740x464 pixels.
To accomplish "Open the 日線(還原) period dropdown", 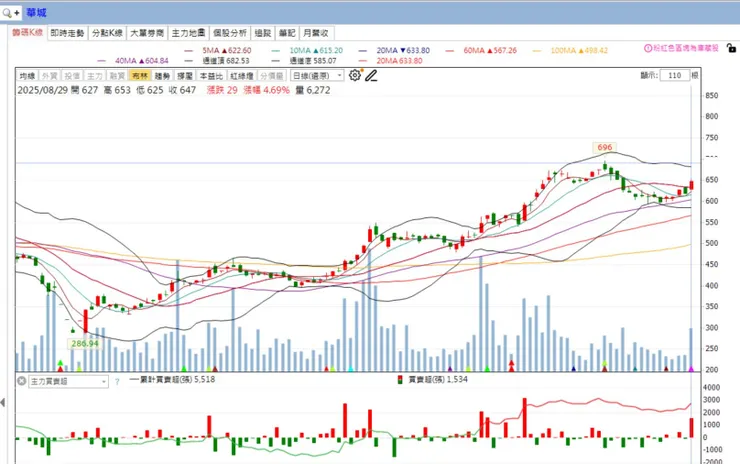I will tap(317, 76).
